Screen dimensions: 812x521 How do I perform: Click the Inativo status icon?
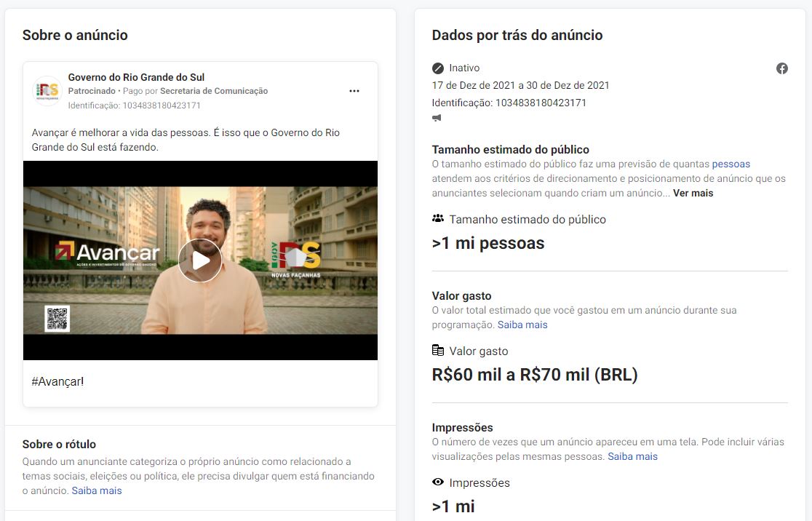[438, 68]
